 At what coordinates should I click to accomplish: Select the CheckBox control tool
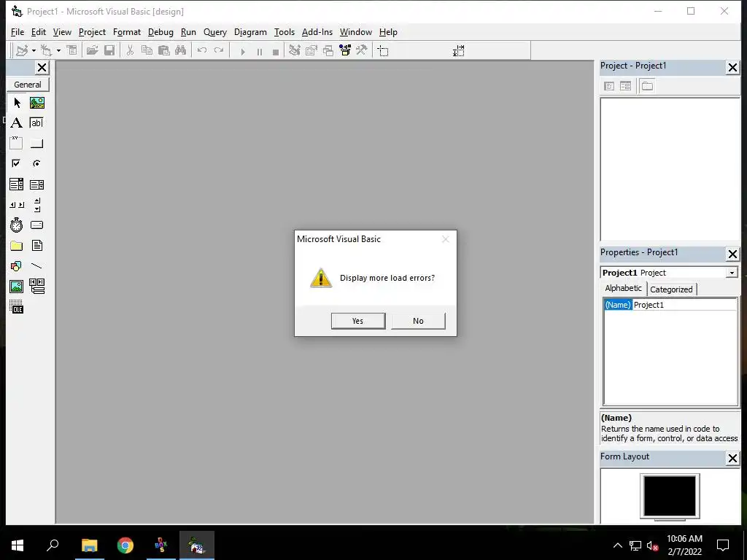tap(17, 163)
